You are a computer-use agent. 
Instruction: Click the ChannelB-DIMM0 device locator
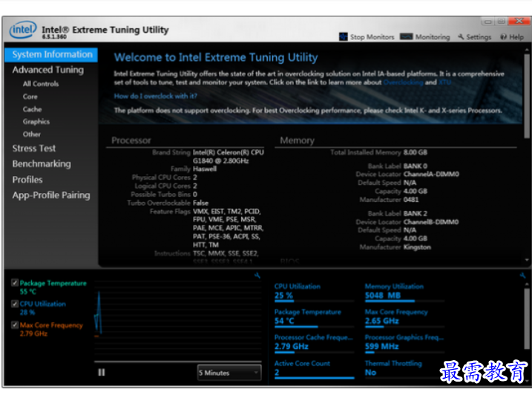point(431,222)
